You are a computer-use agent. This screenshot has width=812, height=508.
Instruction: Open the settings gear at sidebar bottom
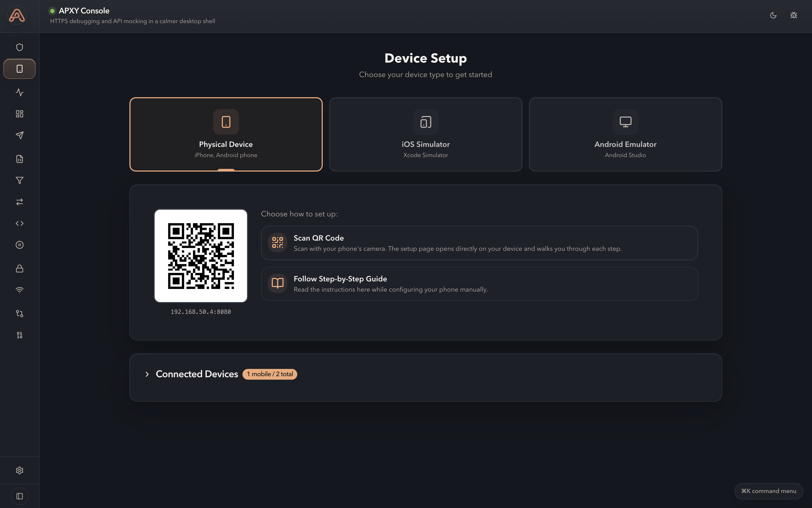coord(19,470)
